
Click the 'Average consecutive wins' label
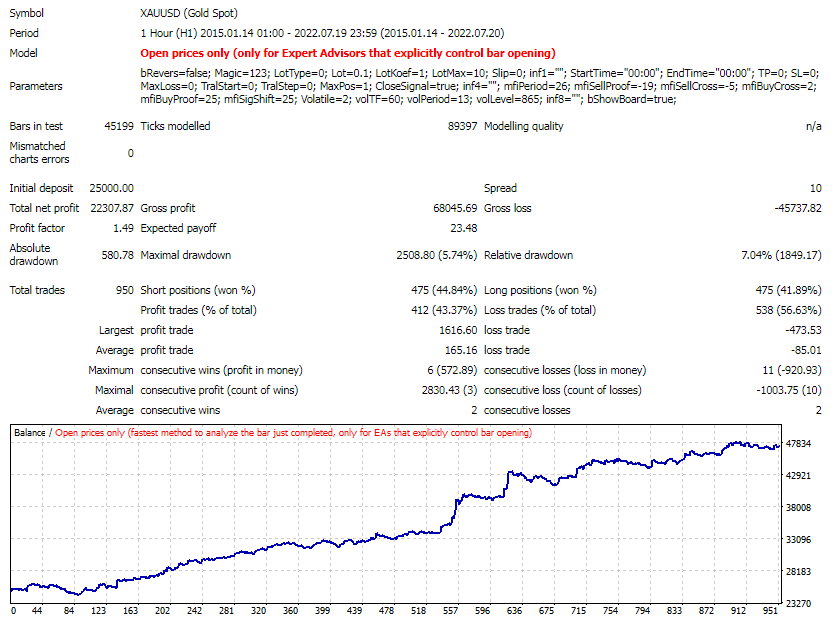[x=158, y=410]
